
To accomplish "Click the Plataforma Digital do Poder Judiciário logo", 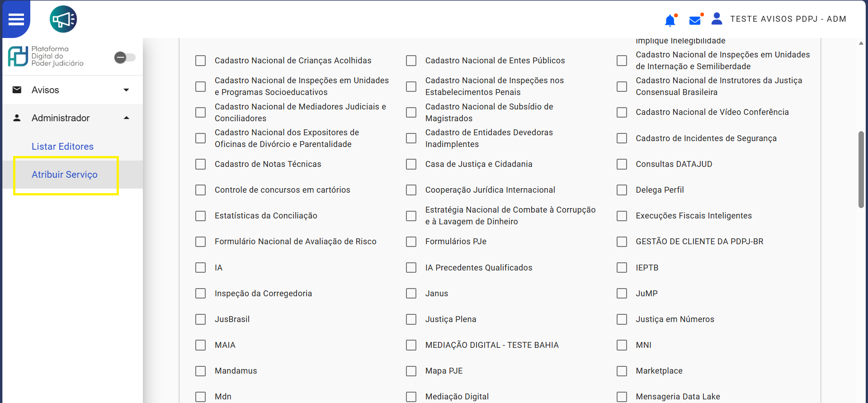I will click(x=46, y=57).
